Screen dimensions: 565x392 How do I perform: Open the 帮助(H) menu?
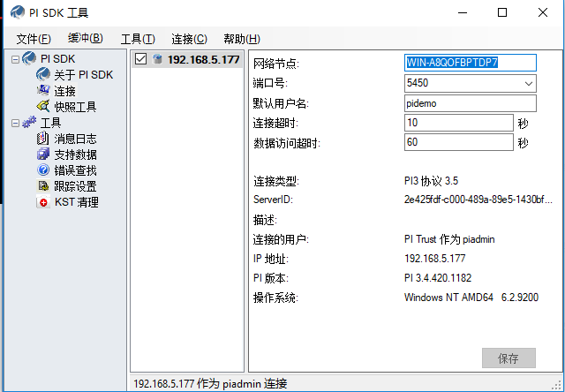(242, 39)
